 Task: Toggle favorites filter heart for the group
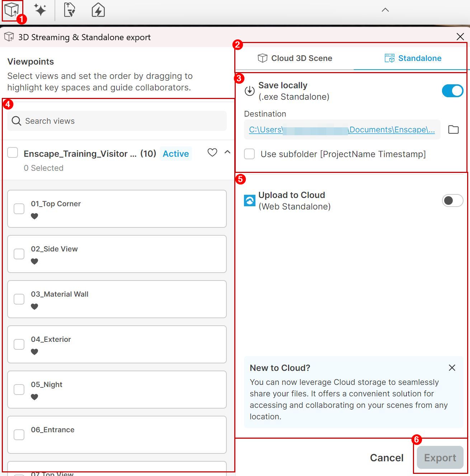click(x=212, y=152)
